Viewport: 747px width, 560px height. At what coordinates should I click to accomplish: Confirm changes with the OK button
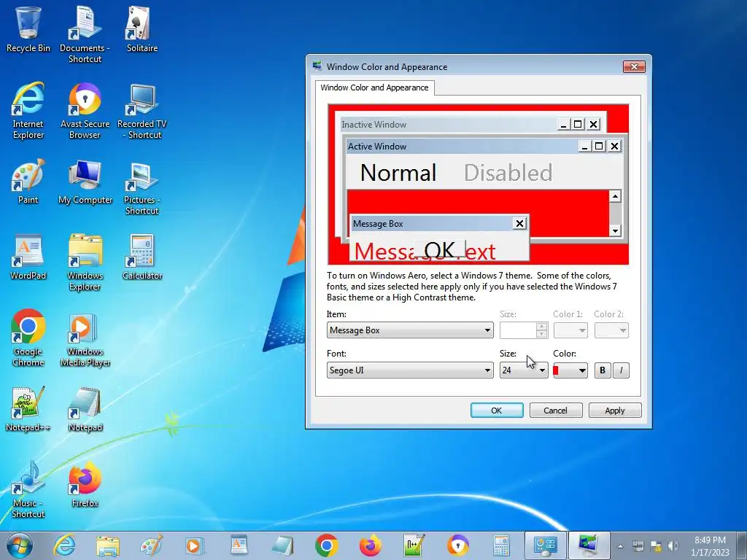point(496,410)
